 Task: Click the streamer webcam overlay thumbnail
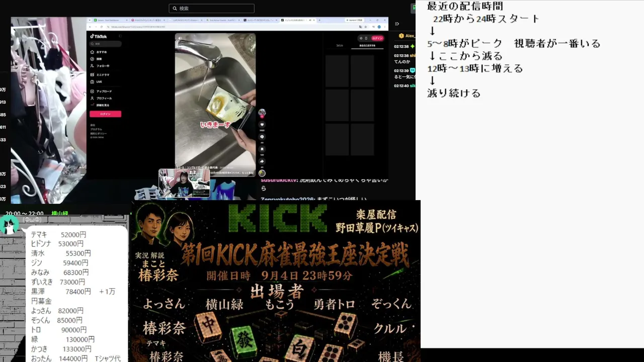184,184
